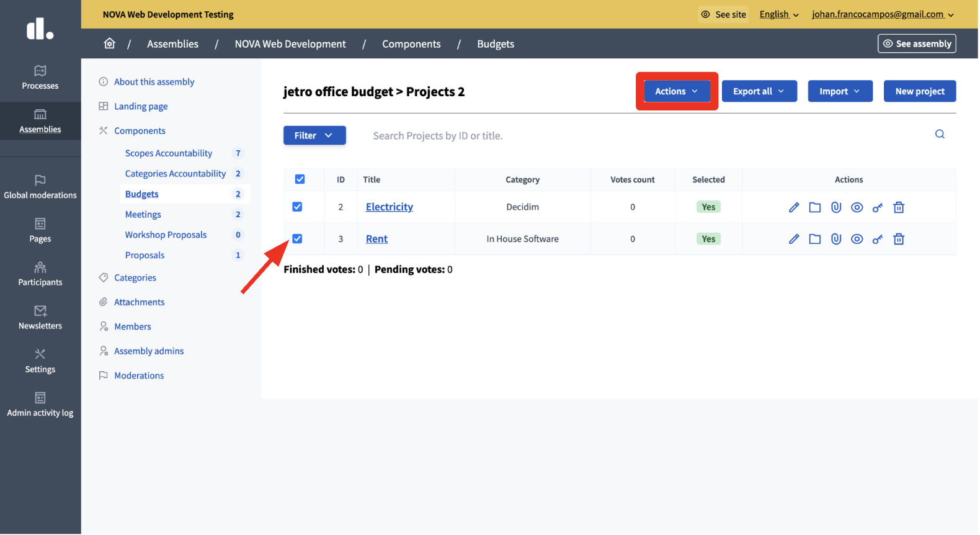Click the New project button
Viewport: 980px width, 535px height.
pyautogui.click(x=919, y=91)
